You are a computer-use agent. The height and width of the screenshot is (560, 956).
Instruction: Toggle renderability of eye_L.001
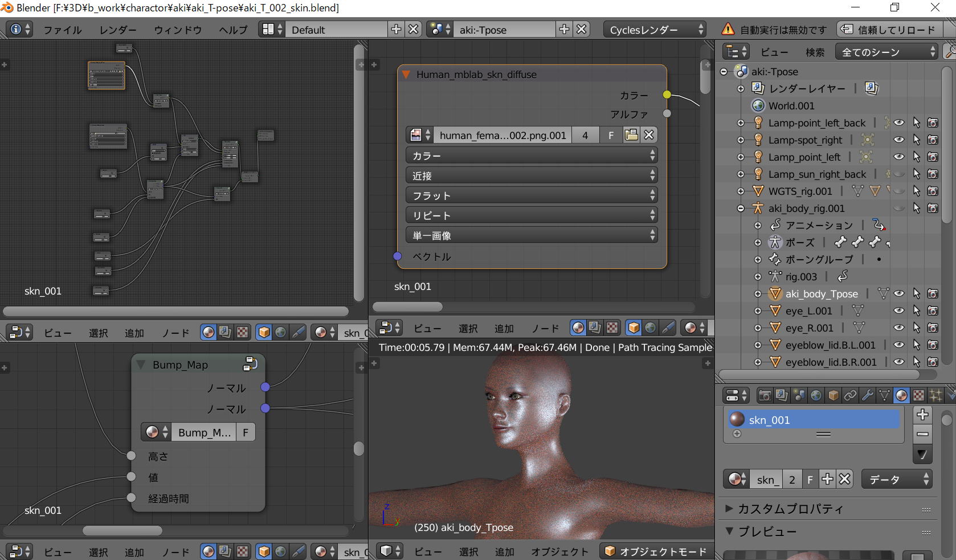click(x=933, y=311)
